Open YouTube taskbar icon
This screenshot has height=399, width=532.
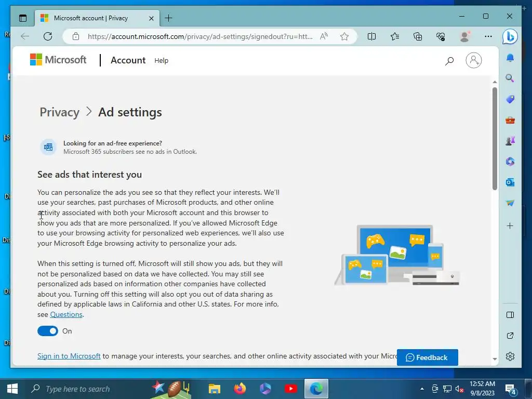291,389
